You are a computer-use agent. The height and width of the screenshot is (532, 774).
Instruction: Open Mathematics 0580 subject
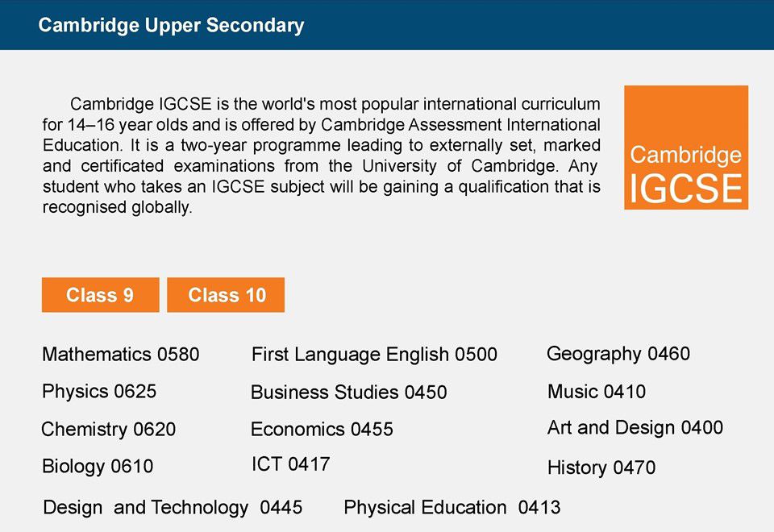point(120,355)
